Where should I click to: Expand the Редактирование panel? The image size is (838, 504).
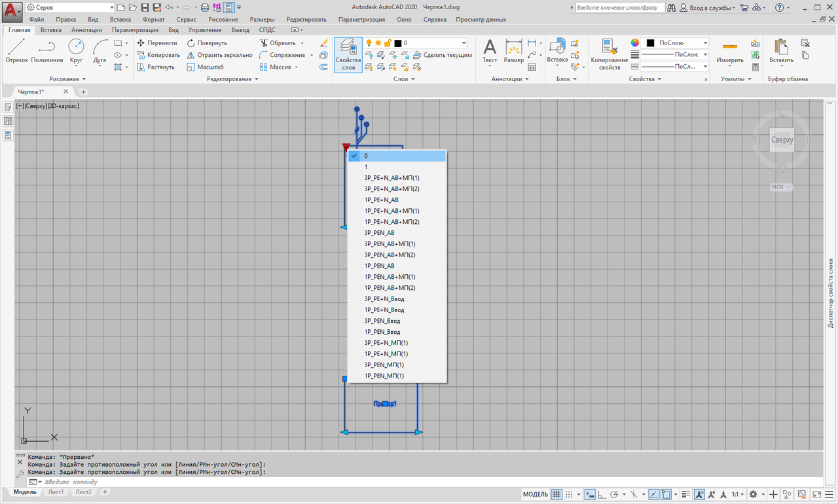(x=233, y=79)
